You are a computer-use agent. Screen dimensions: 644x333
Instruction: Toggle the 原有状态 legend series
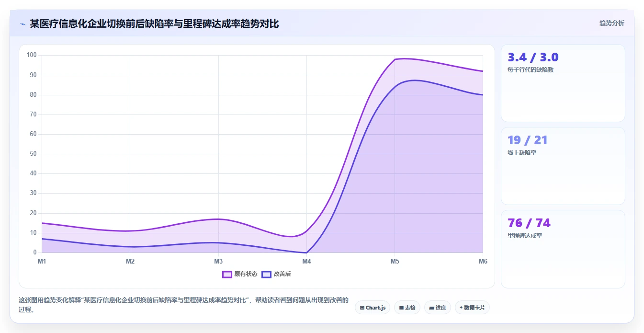point(240,274)
